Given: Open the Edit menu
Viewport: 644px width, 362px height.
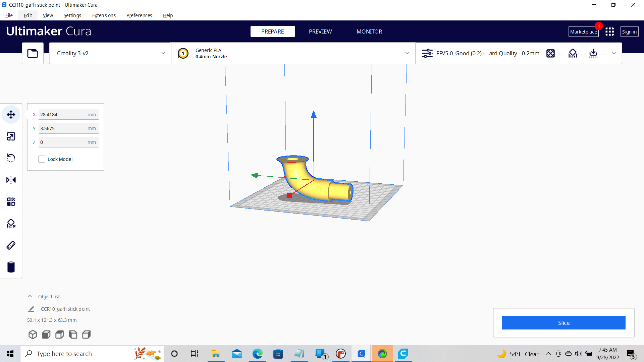Looking at the screenshot, I should pyautogui.click(x=28, y=15).
